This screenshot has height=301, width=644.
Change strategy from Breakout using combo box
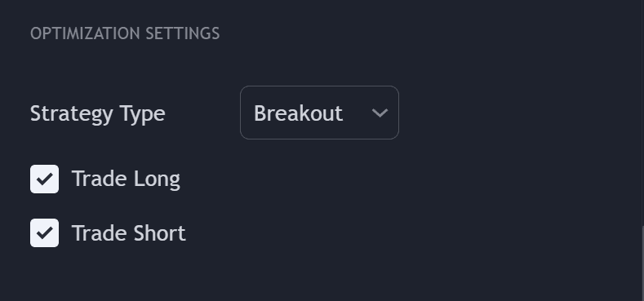point(319,113)
